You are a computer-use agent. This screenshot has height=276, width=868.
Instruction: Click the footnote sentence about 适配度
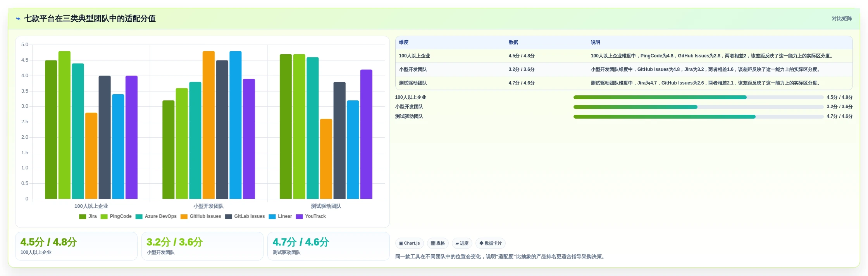click(x=501, y=257)
